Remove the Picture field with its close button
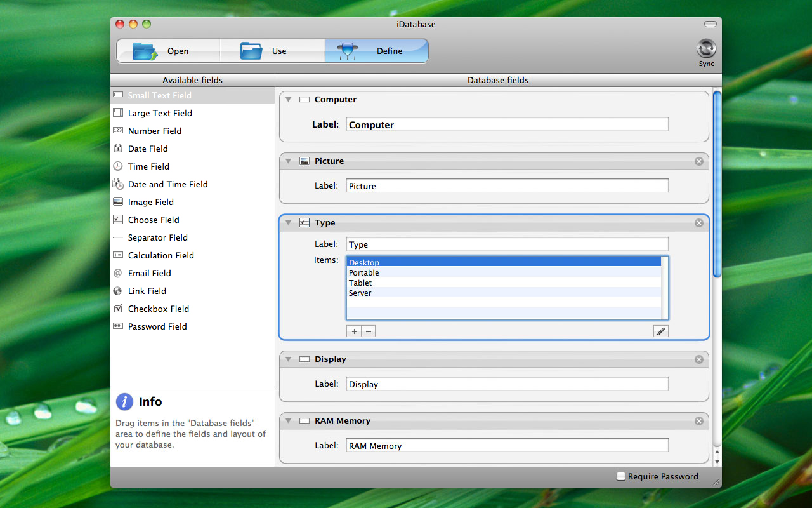This screenshot has width=812, height=508. tap(699, 161)
